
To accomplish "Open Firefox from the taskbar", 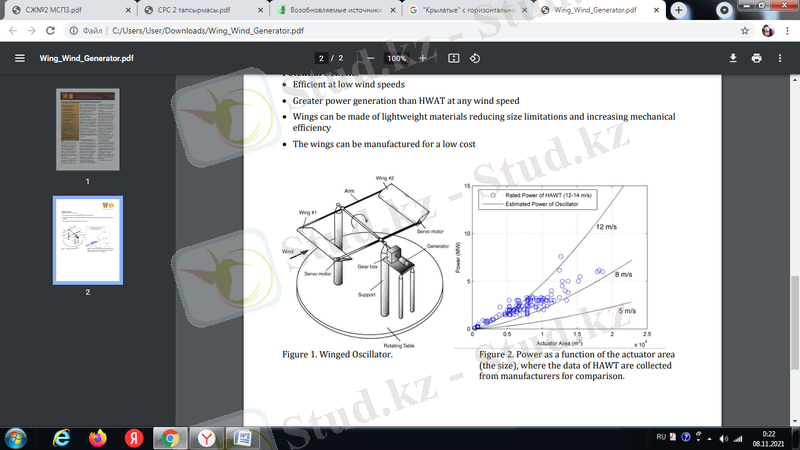I will (97, 438).
